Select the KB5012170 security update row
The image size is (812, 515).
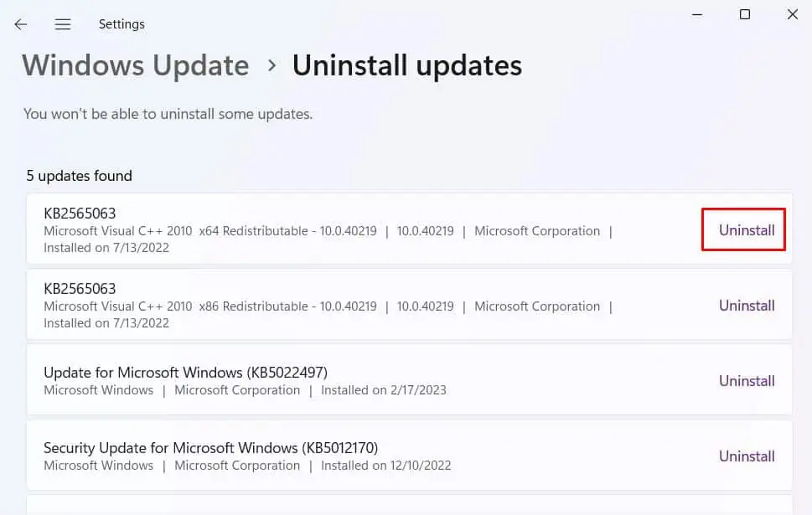[335, 456]
